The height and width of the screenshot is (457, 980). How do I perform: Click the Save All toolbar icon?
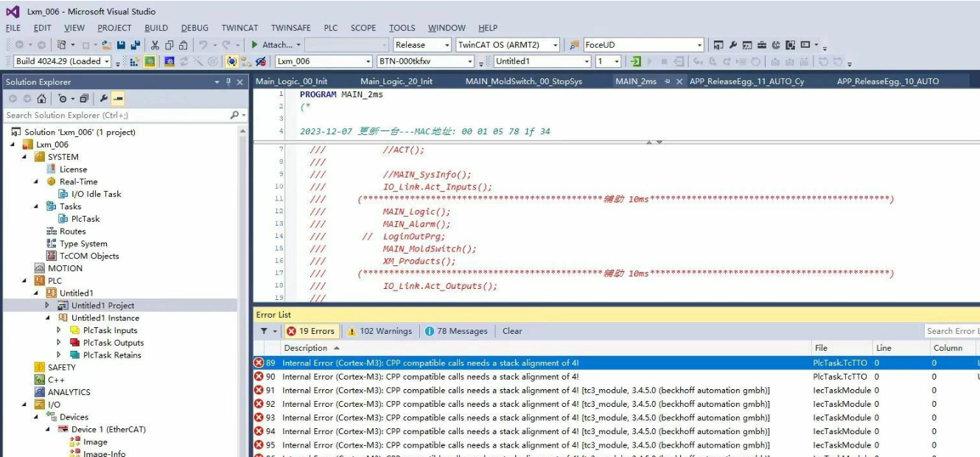(x=136, y=44)
